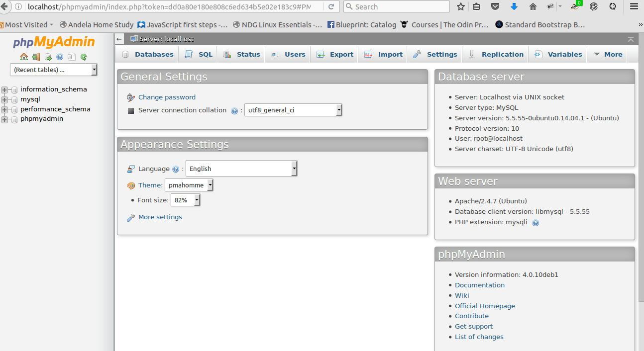Open the Theme dropdown showing pmahomme
This screenshot has height=351, width=644.
point(189,185)
